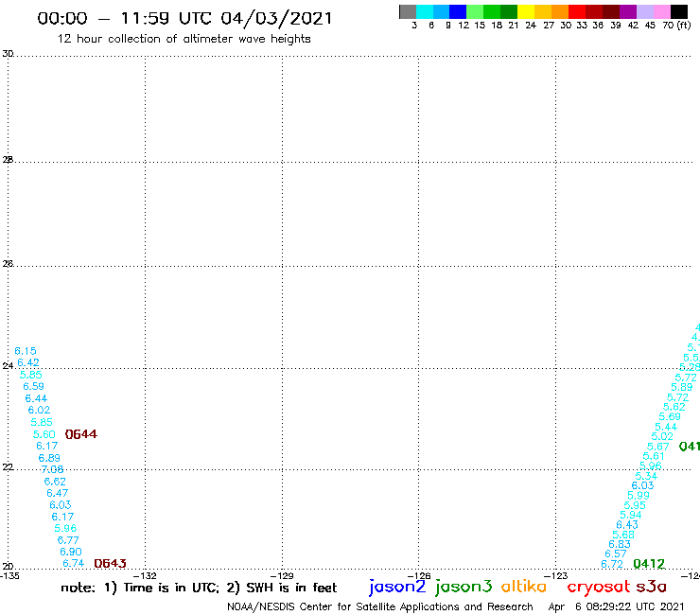Select wave height value 5.99
Image resolution: width=700 pixels, height=615 pixels.
pyautogui.click(x=639, y=496)
